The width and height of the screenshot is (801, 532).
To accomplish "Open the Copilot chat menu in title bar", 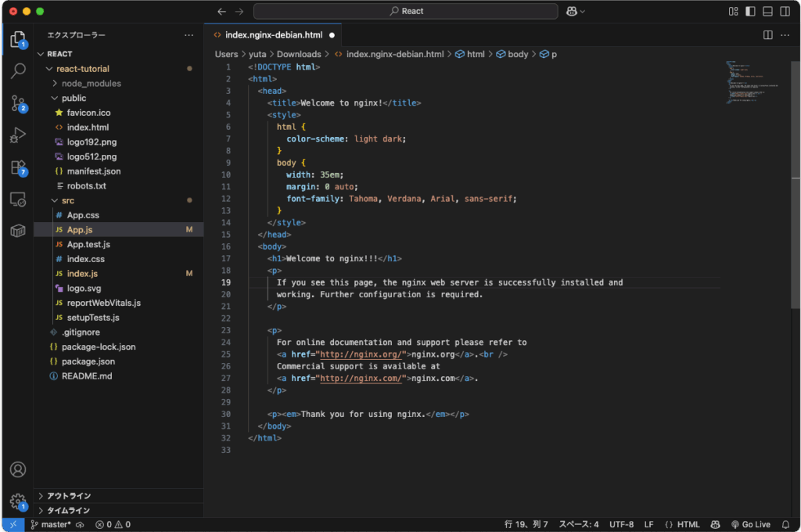I will click(575, 11).
